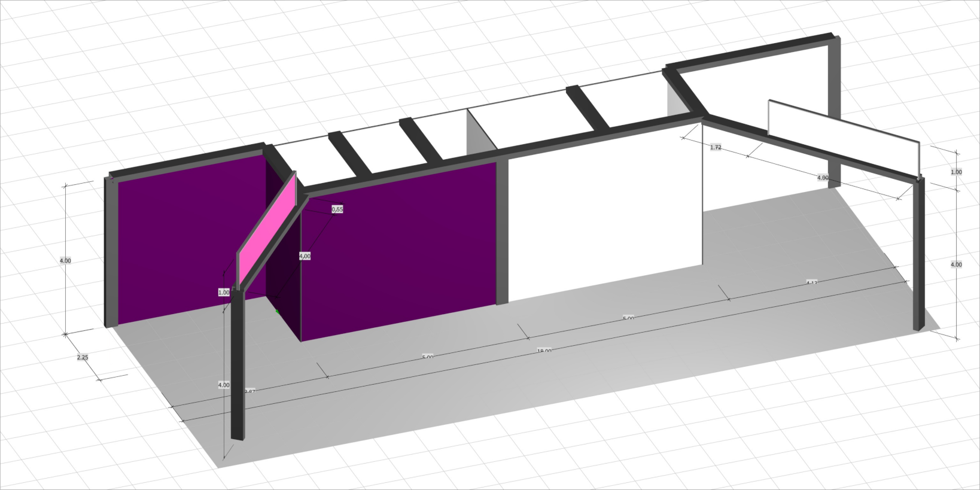Select the pink angled header panel

click(267, 228)
